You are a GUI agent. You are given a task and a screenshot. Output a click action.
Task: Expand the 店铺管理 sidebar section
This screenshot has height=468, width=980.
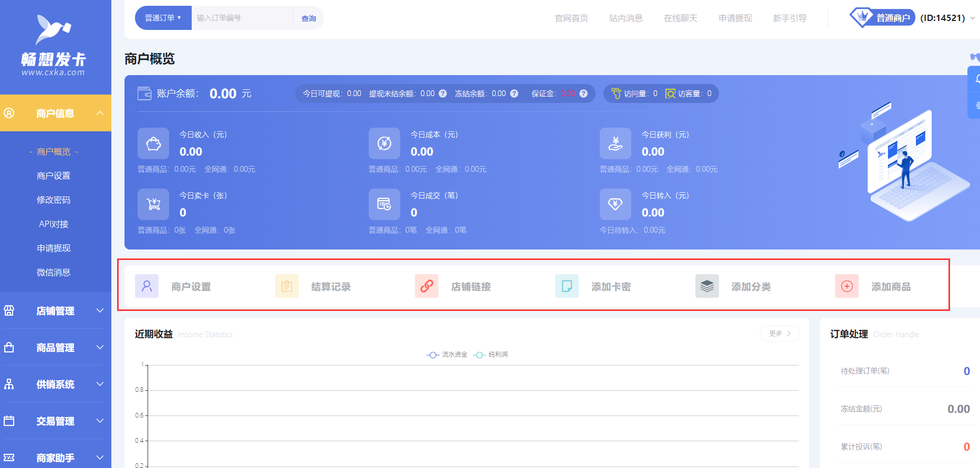55,311
